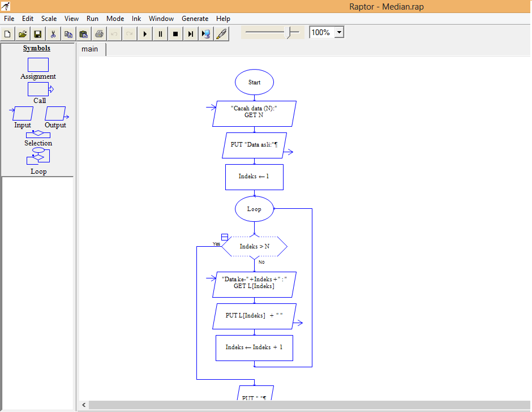Select the Output symbol
The image size is (532, 412).
pos(55,113)
